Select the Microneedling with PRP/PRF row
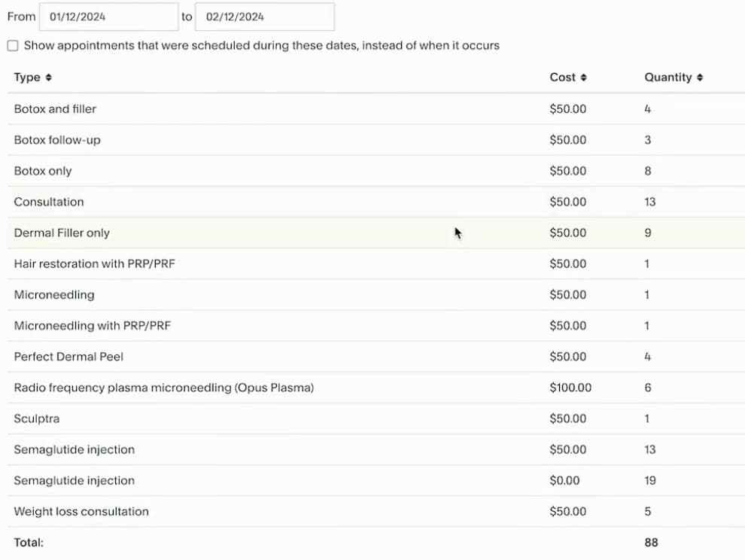The image size is (745, 560). pos(376,326)
